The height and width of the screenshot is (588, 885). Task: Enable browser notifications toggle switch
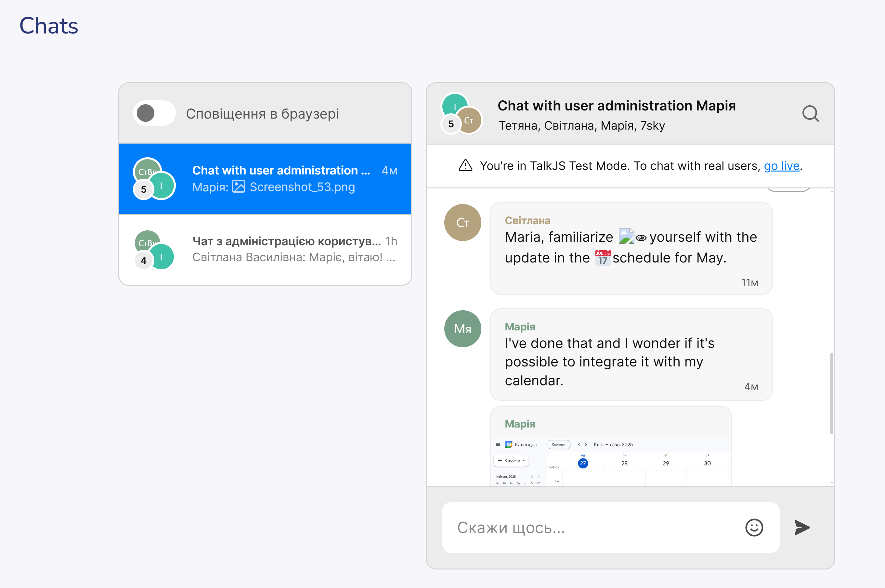coord(154,113)
